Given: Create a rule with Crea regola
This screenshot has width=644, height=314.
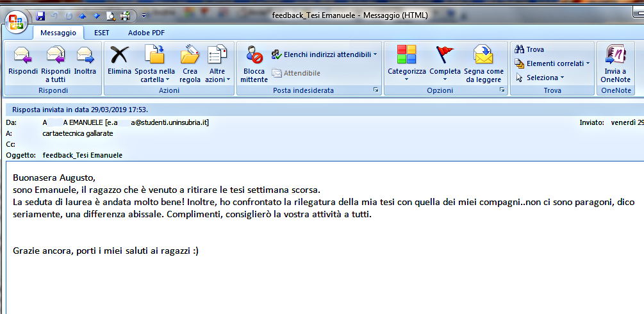Looking at the screenshot, I should (x=190, y=63).
